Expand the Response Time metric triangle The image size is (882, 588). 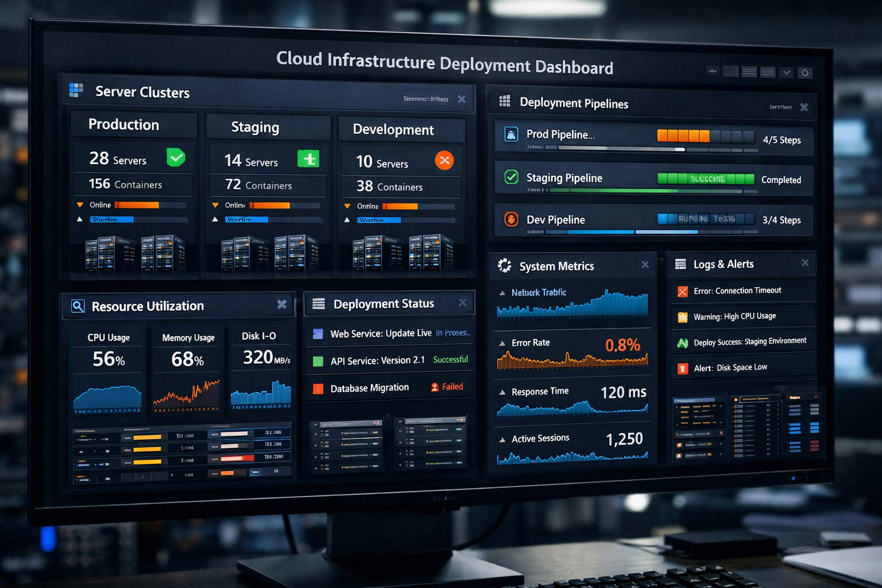coord(502,393)
